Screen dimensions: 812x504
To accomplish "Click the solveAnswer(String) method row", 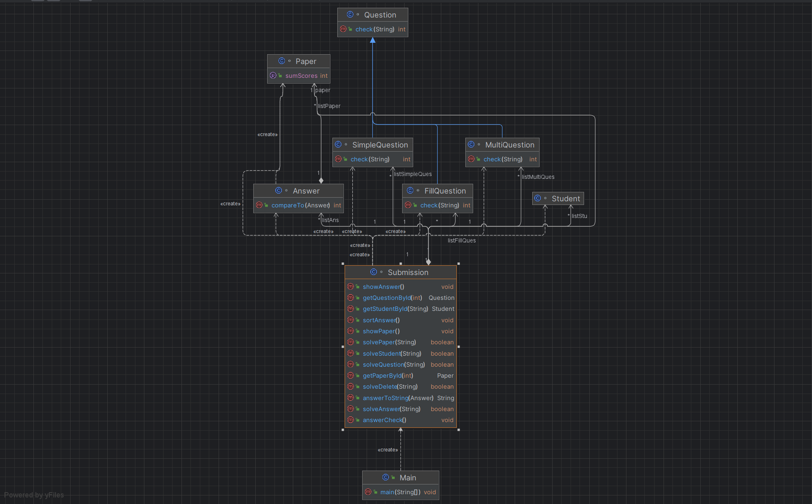I will click(400, 409).
